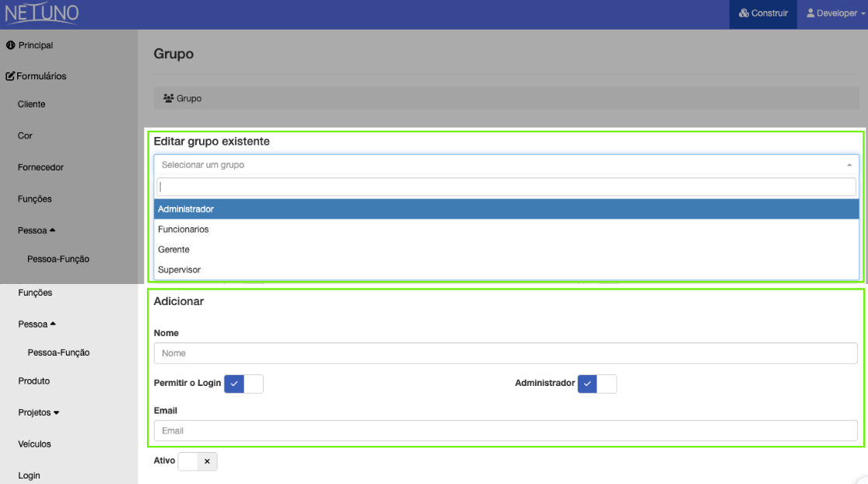
Task: Click the users icon in Grupo breadcrumb
Action: click(168, 99)
